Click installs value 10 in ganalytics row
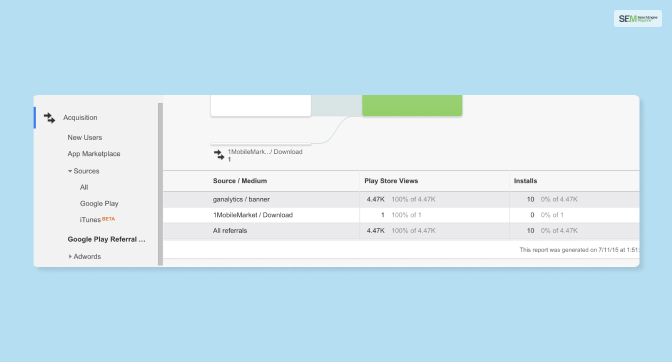Viewport: 672px width, 362px height. point(531,200)
